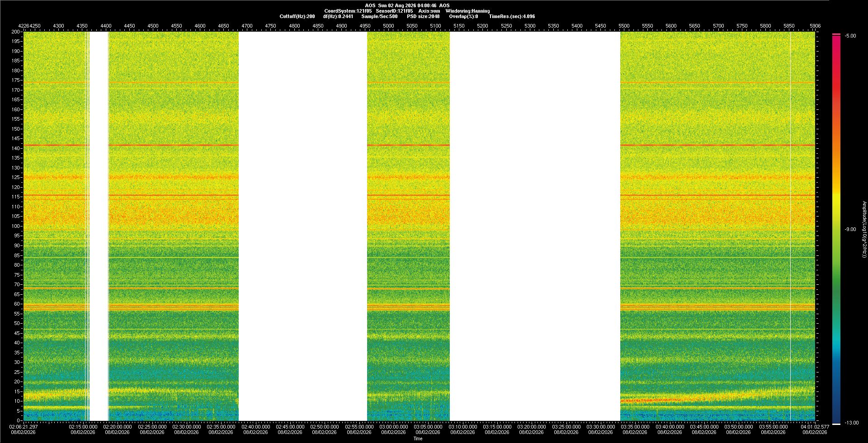
Task: Click the 140 Hz tick on frequency axis
Action: coord(17,148)
